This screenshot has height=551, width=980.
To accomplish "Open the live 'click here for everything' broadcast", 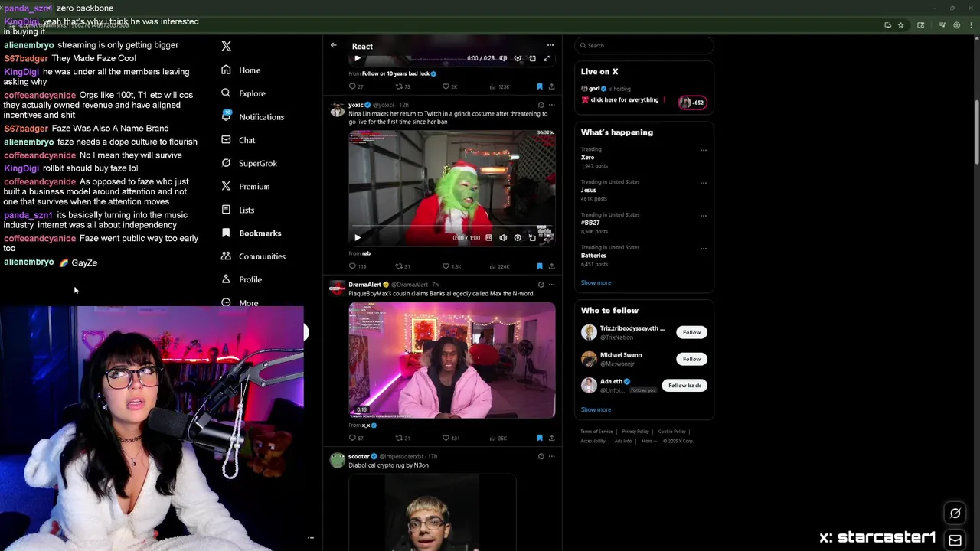I will pyautogui.click(x=643, y=96).
